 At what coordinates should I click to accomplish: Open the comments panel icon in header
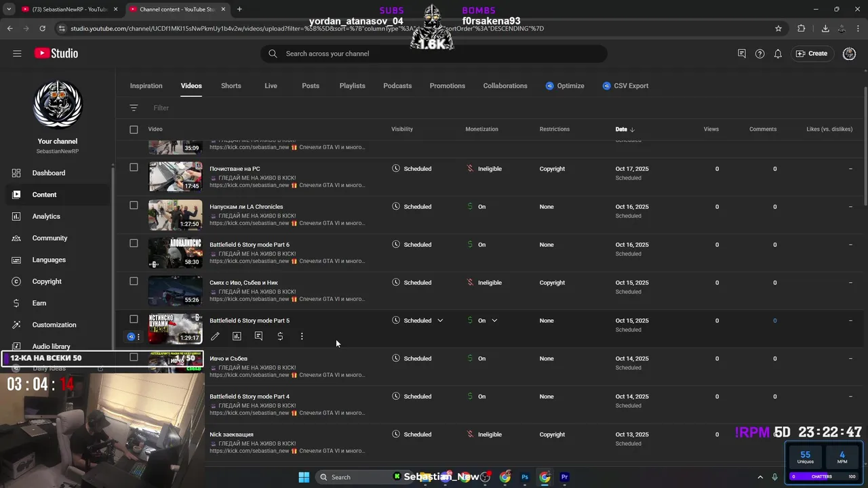(742, 54)
